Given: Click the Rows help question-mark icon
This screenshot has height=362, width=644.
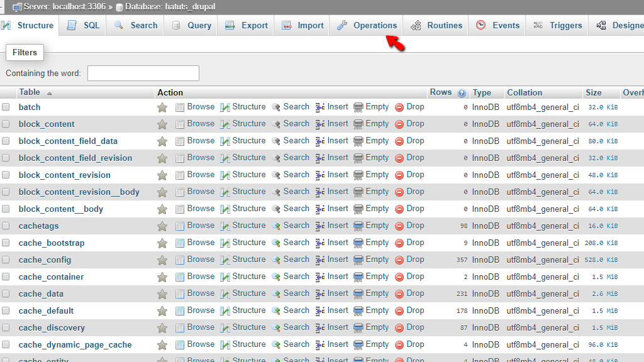Looking at the screenshot, I should tap(462, 93).
